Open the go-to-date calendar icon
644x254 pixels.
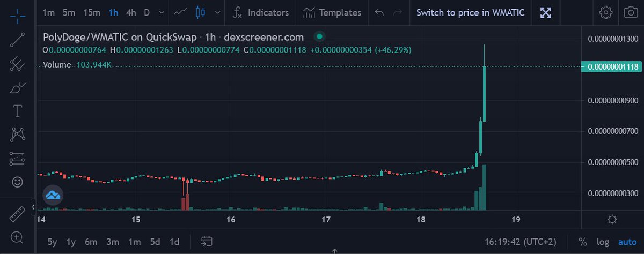207,241
